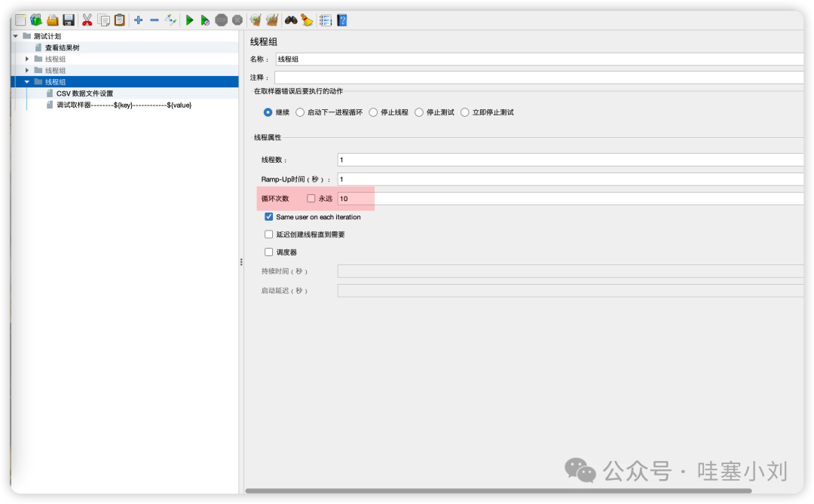Screen dimensions: 814x504
Task: Click the bottom horizontal scrollbar
Action: (x=498, y=490)
